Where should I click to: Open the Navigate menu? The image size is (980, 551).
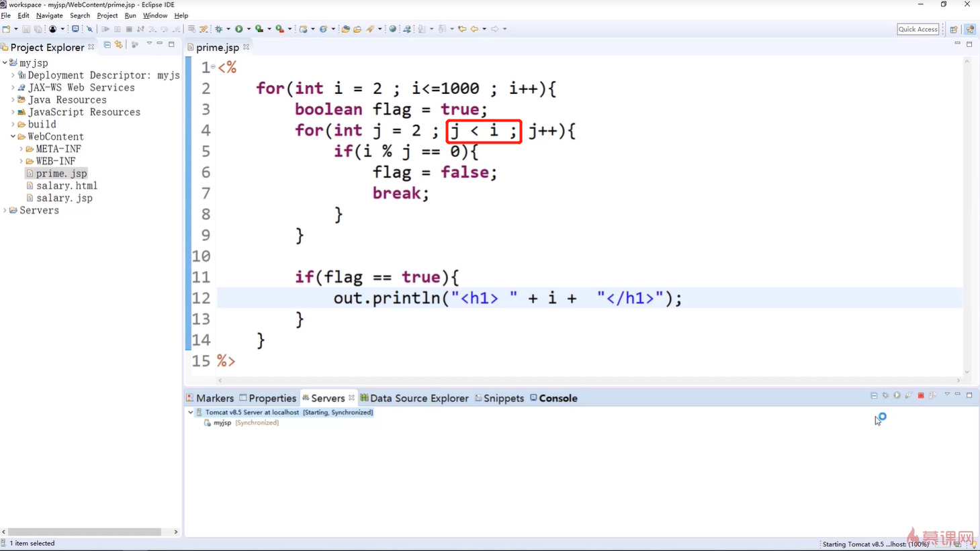pyautogui.click(x=49, y=15)
